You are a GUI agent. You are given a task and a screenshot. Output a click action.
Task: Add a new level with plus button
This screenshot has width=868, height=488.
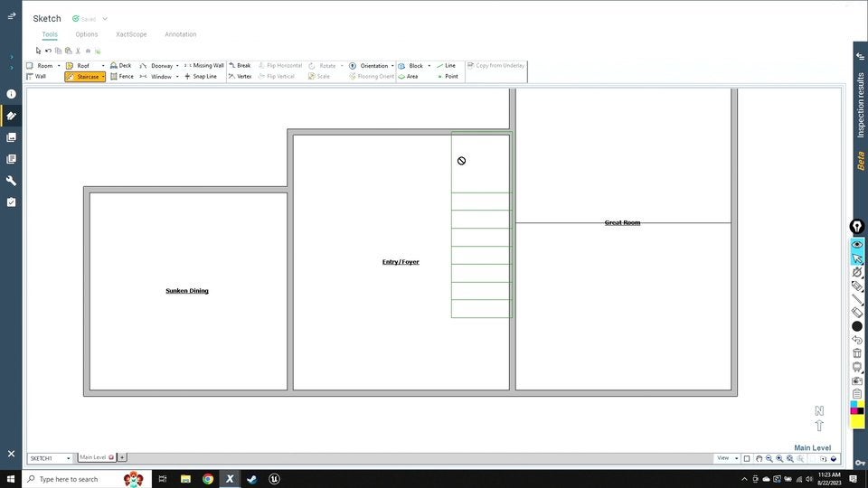coord(123,457)
